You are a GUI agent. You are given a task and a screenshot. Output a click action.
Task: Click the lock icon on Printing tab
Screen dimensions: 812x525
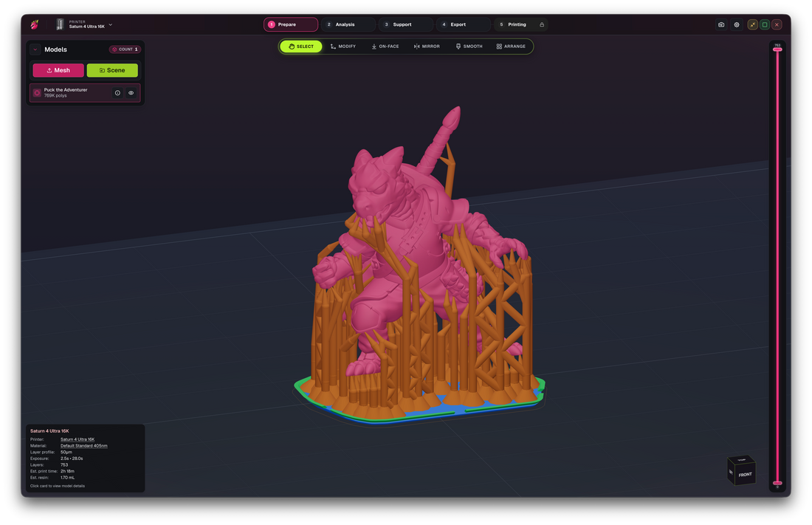pos(542,24)
